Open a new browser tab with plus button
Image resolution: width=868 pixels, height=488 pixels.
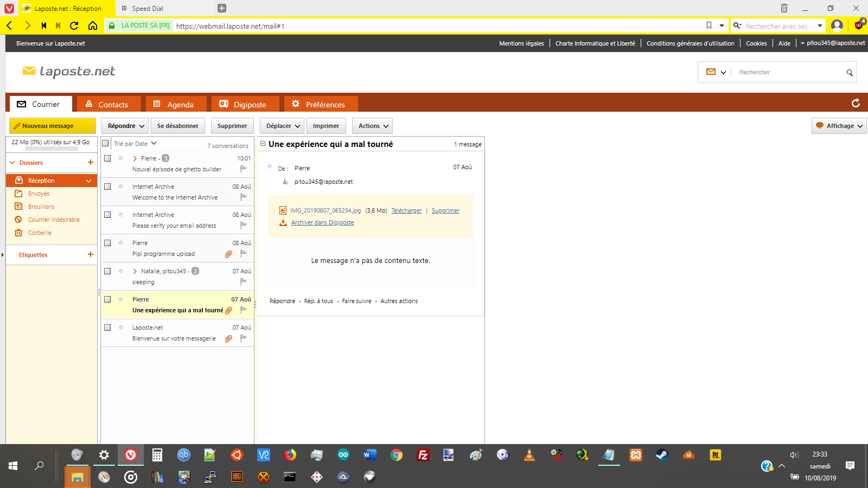click(222, 8)
